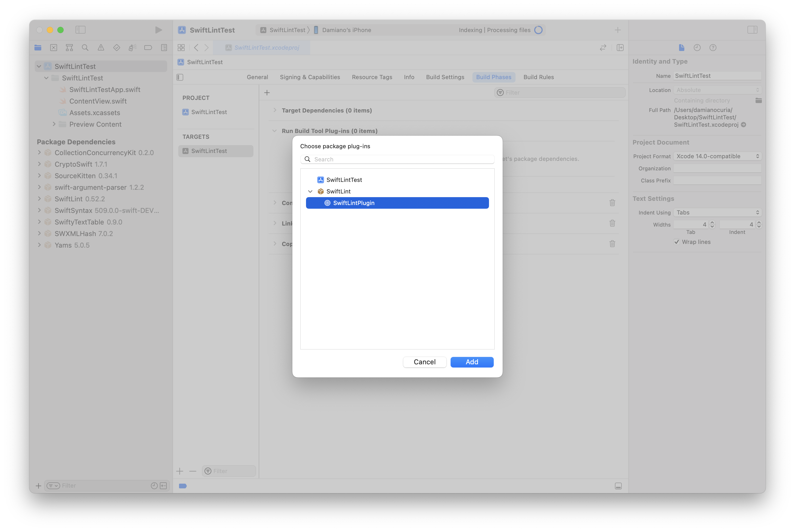Open the Project navigator folder icon
The image size is (795, 532).
coord(38,48)
